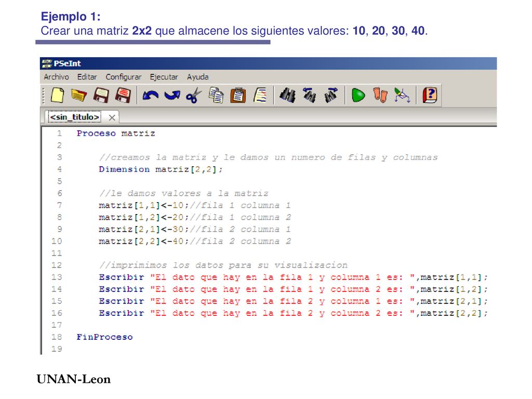Open the Ejecutar menu
532x399 pixels.
[x=164, y=77]
